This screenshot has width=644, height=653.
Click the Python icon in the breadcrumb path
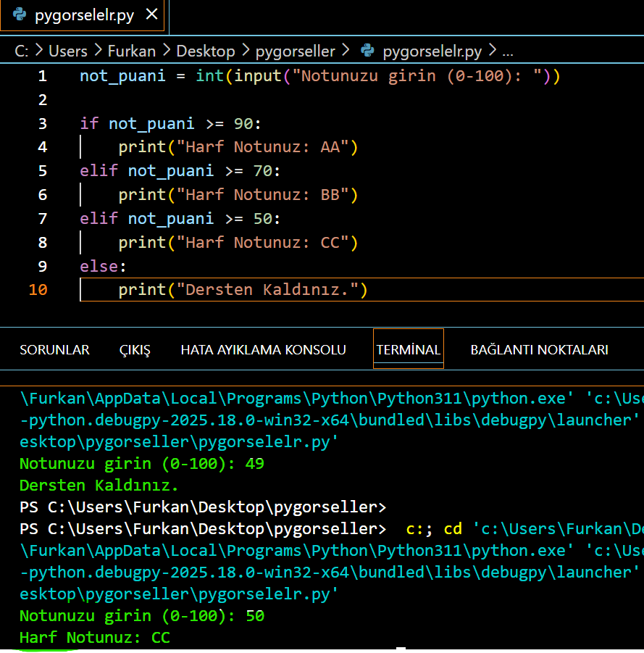[368, 51]
